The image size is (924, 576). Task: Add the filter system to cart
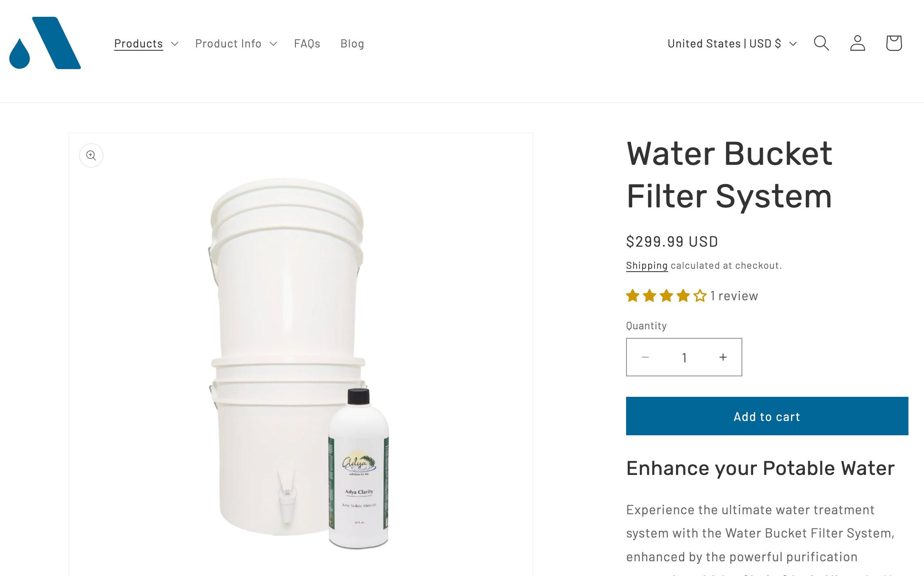(x=767, y=416)
